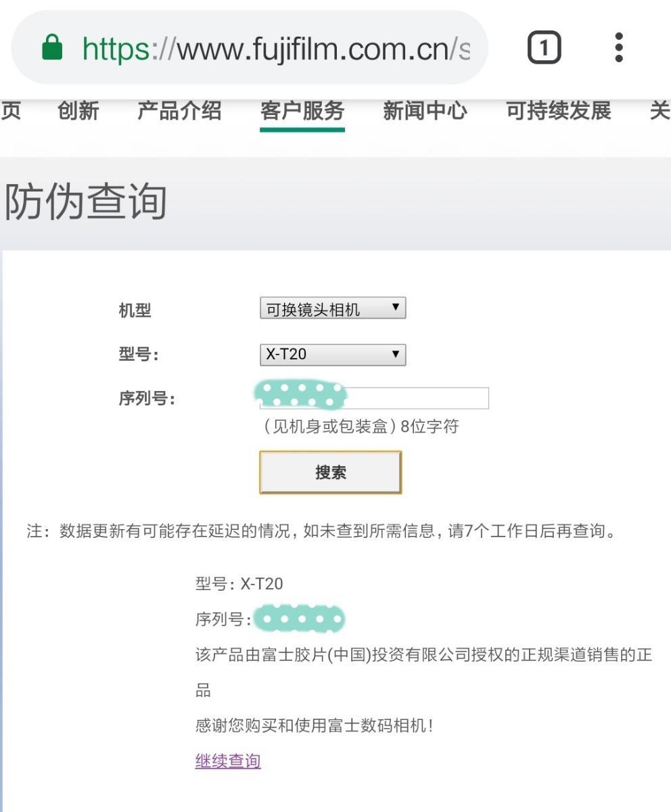Open the 新闻中心 menu item
The height and width of the screenshot is (812, 671).
point(424,111)
